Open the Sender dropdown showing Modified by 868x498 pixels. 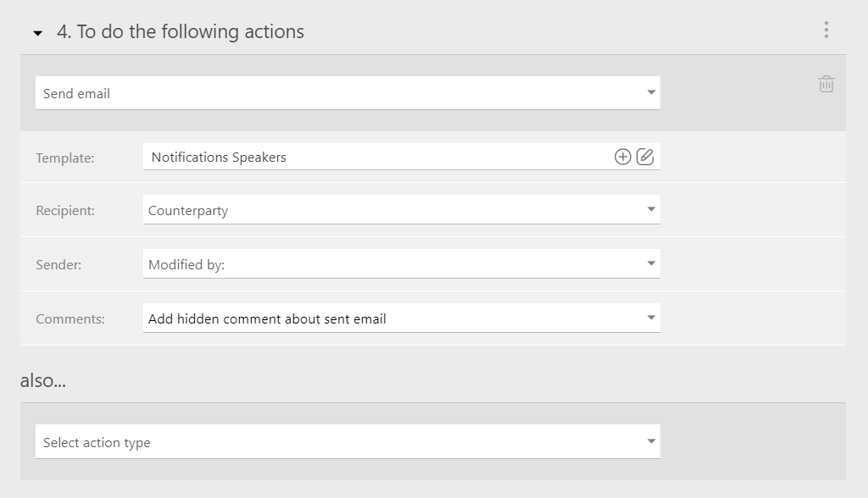(401, 264)
